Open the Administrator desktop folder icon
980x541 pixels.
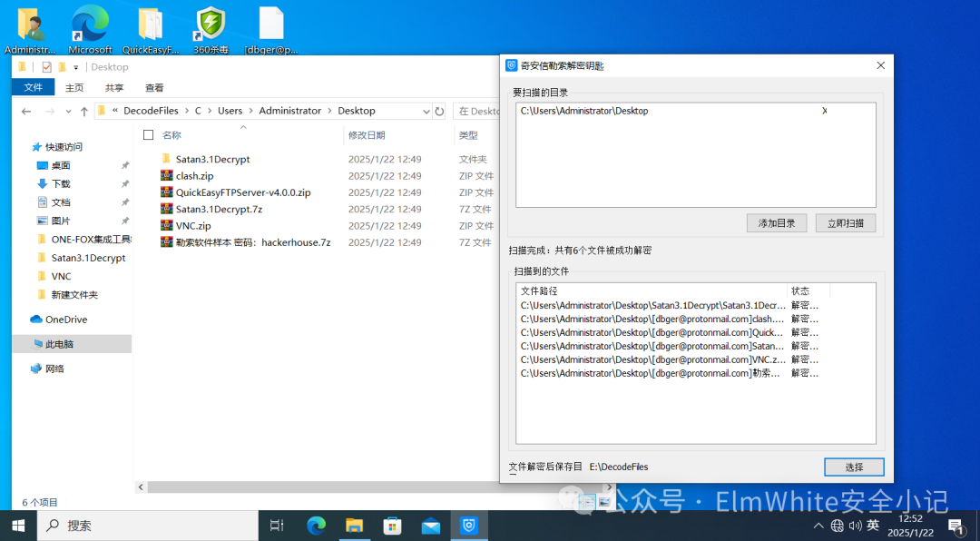[x=29, y=29]
